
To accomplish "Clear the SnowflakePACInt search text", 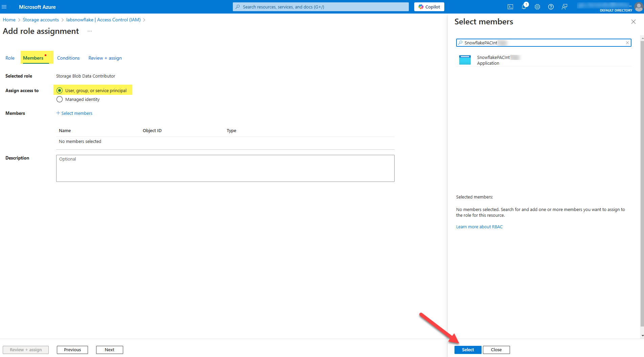I will (627, 43).
